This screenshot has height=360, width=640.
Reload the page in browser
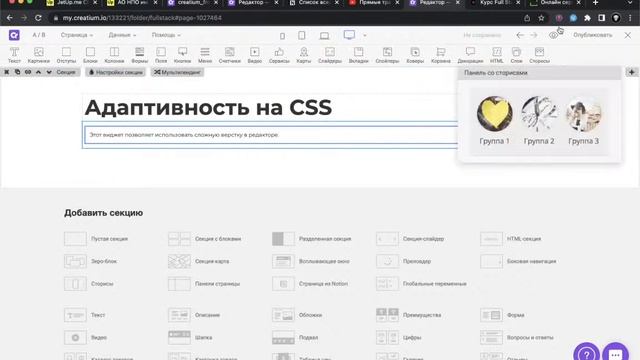[x=38, y=18]
